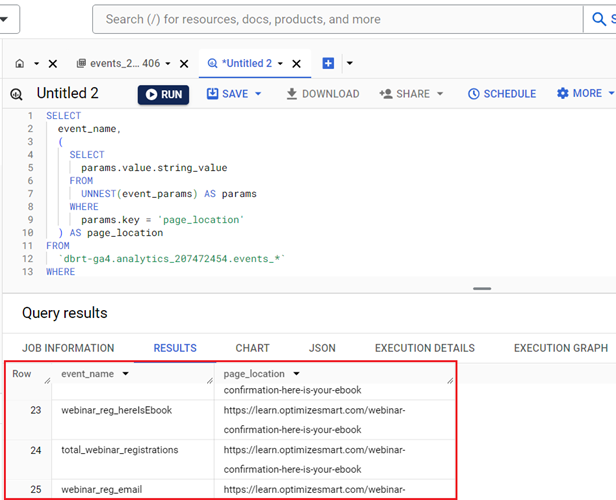
Task: Click the event_name column resize handle
Action: pyautogui.click(x=210, y=381)
